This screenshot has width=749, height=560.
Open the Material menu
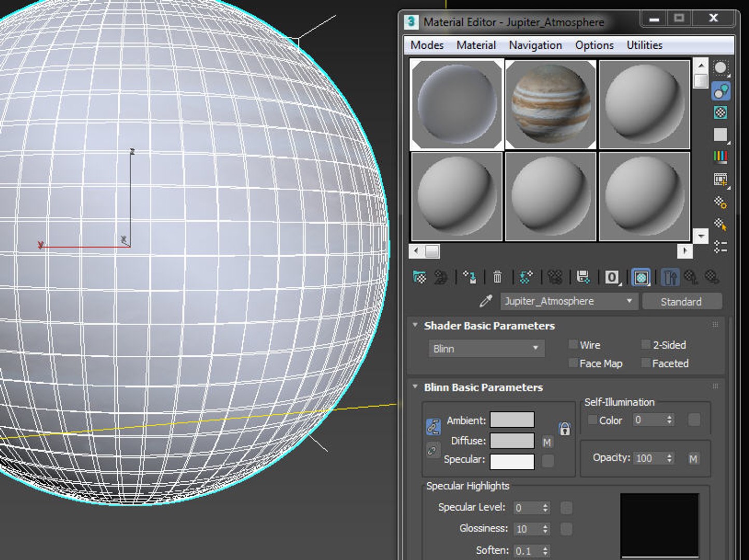[476, 45]
